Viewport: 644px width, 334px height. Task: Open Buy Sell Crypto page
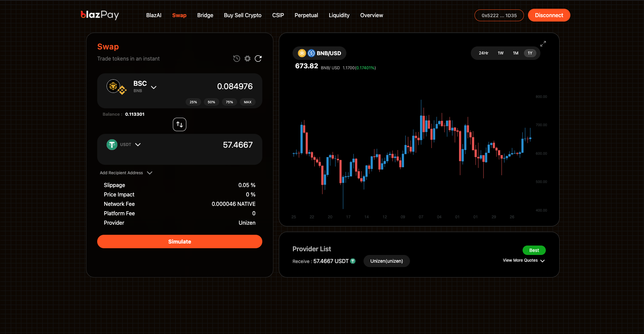[243, 15]
